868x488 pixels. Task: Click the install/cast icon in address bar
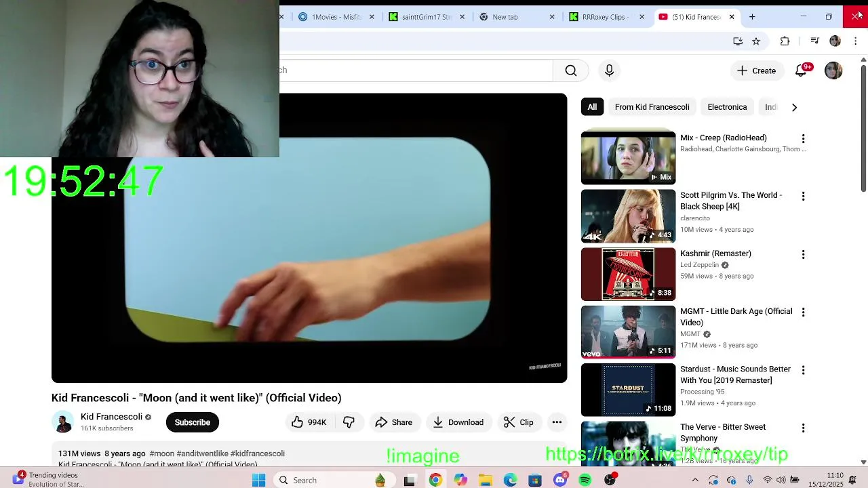738,41
